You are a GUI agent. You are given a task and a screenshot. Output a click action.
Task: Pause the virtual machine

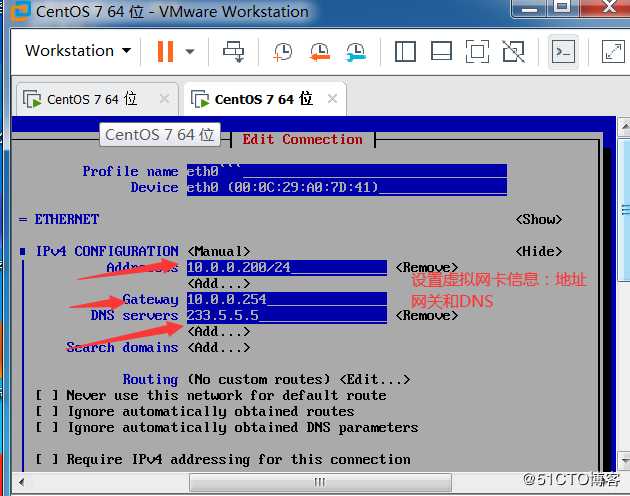pos(166,51)
